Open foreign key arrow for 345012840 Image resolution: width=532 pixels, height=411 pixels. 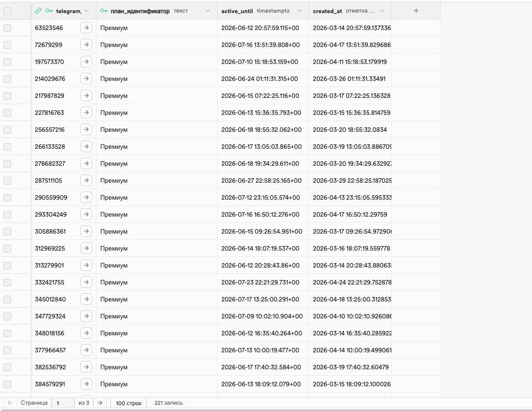click(86, 299)
